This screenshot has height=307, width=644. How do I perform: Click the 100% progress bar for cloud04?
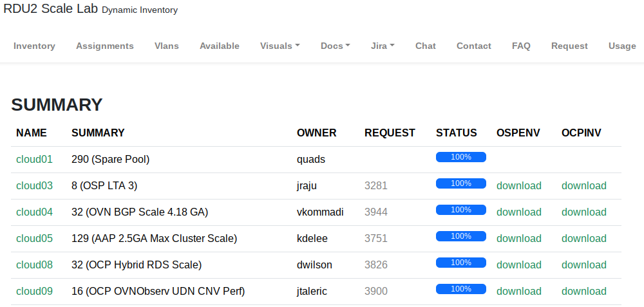(x=460, y=210)
